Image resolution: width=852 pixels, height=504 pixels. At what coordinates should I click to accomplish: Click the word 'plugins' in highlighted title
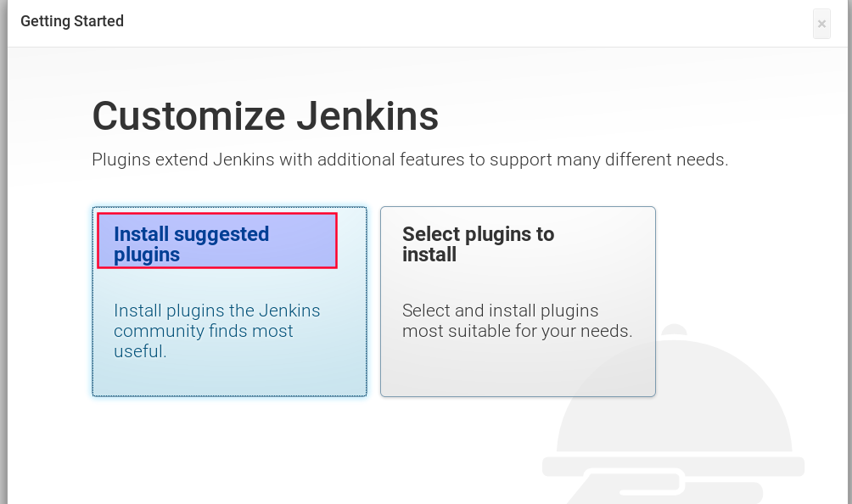[147, 255]
